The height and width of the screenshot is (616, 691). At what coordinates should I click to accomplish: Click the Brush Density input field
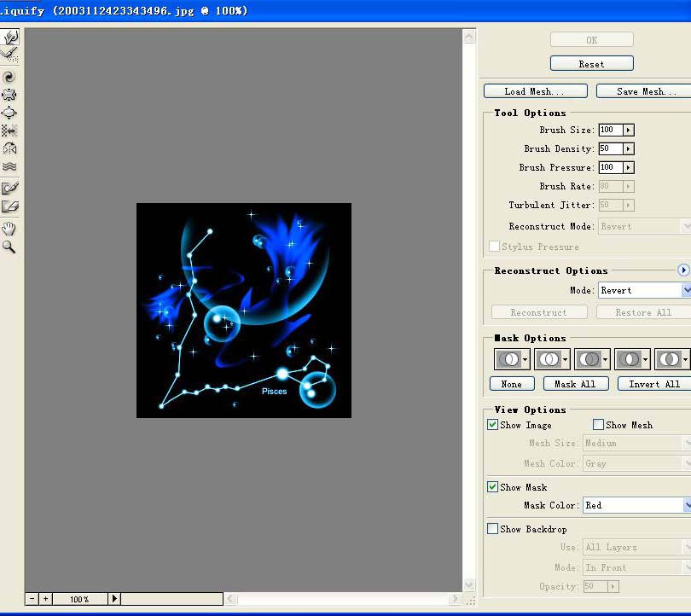click(610, 149)
